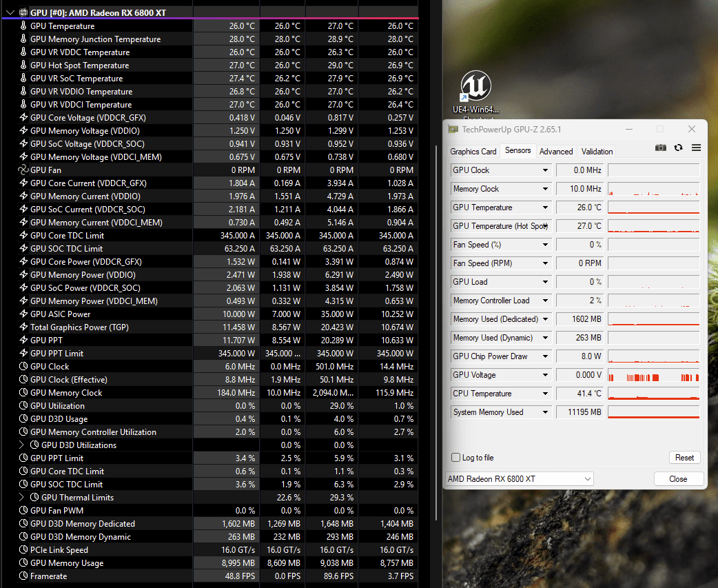Image resolution: width=718 pixels, height=588 pixels.
Task: Open the Validation tab
Action: [x=597, y=151]
